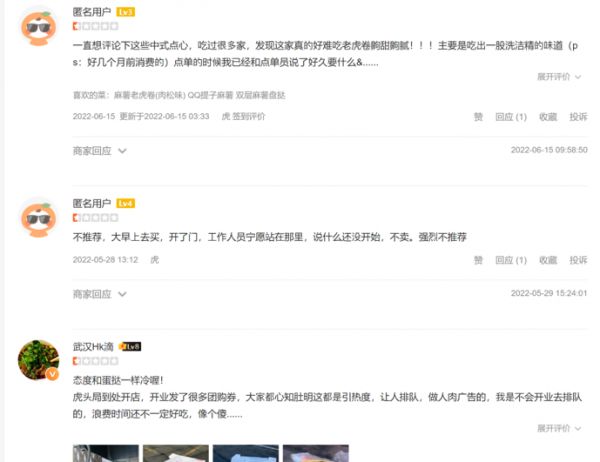Click Lv3 level badge of first reviewer
The image size is (600, 462).
126,12
